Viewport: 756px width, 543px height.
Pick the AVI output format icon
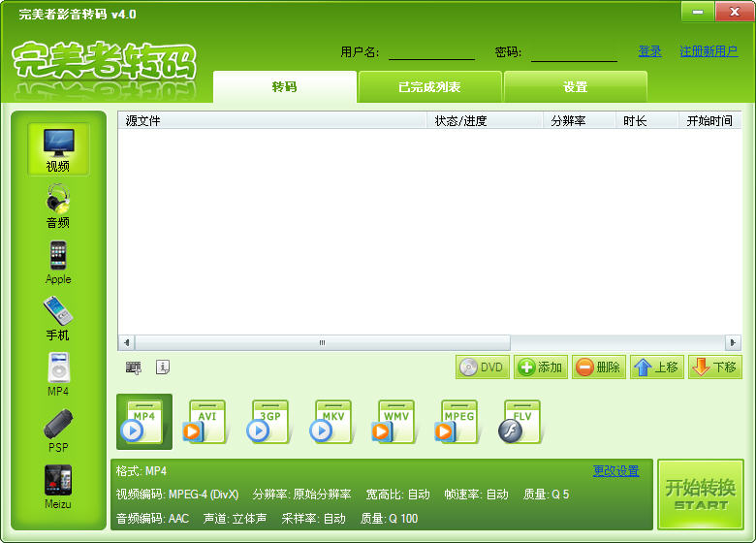coord(205,422)
